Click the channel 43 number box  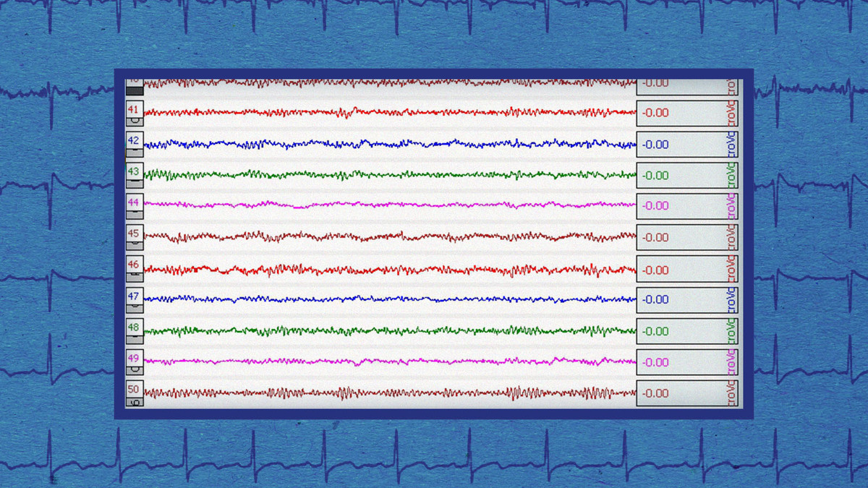pyautogui.click(x=134, y=171)
